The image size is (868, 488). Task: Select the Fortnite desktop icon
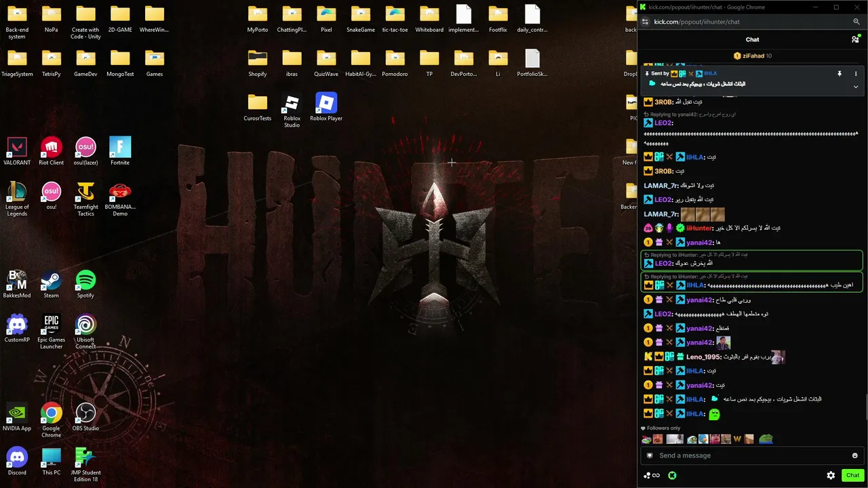[120, 151]
